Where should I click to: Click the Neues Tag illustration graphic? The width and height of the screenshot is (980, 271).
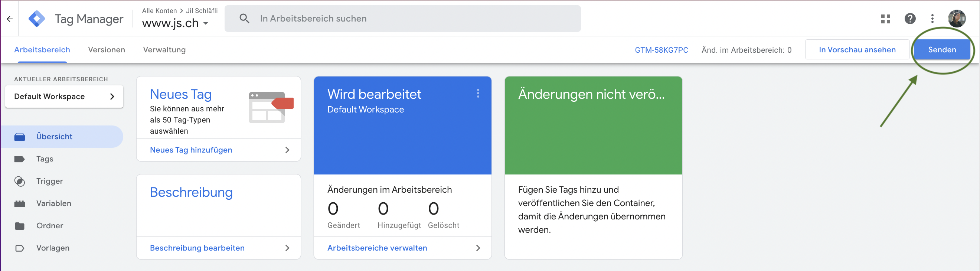tap(271, 108)
